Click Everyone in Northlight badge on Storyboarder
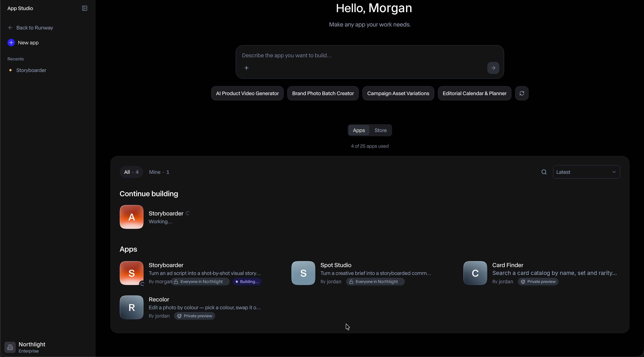 pos(200,282)
